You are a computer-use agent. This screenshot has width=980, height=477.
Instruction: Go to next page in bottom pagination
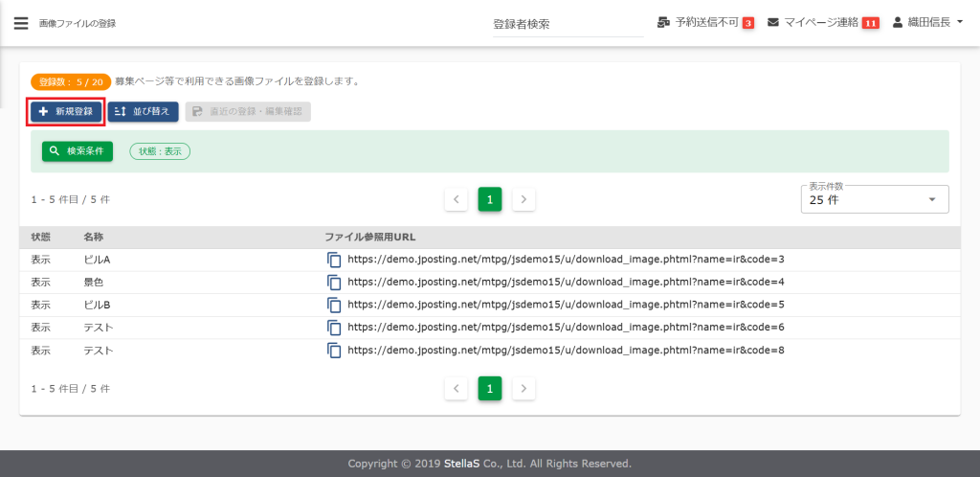coord(523,389)
